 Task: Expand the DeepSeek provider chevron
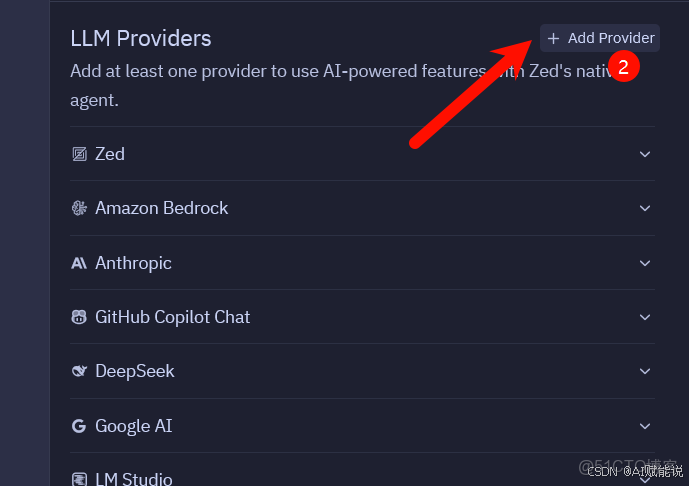[645, 371]
